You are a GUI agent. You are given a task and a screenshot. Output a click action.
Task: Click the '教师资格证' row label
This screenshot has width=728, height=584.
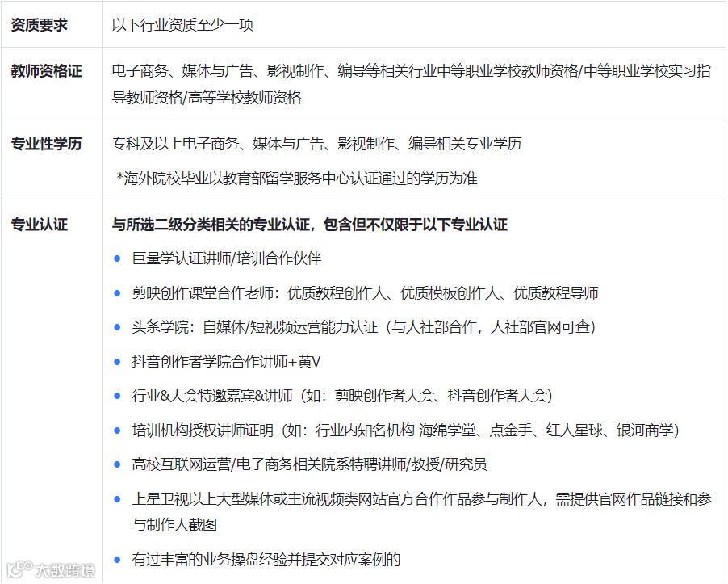[47, 71]
